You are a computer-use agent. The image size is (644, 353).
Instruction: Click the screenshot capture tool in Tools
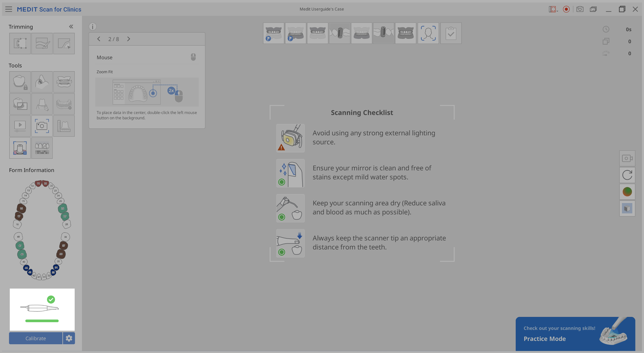tap(42, 126)
